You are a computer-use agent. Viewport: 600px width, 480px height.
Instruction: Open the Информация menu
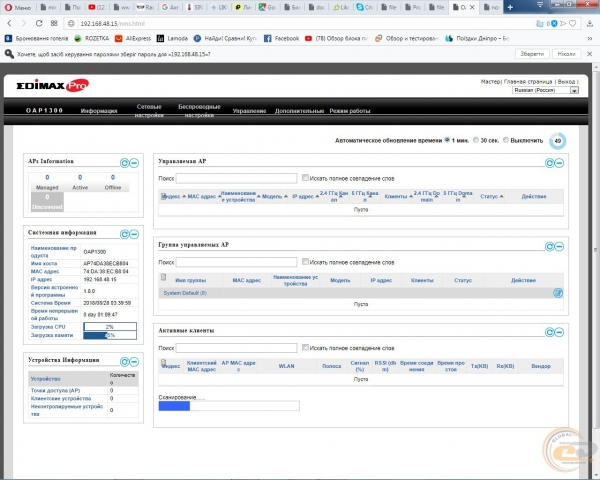click(x=99, y=111)
